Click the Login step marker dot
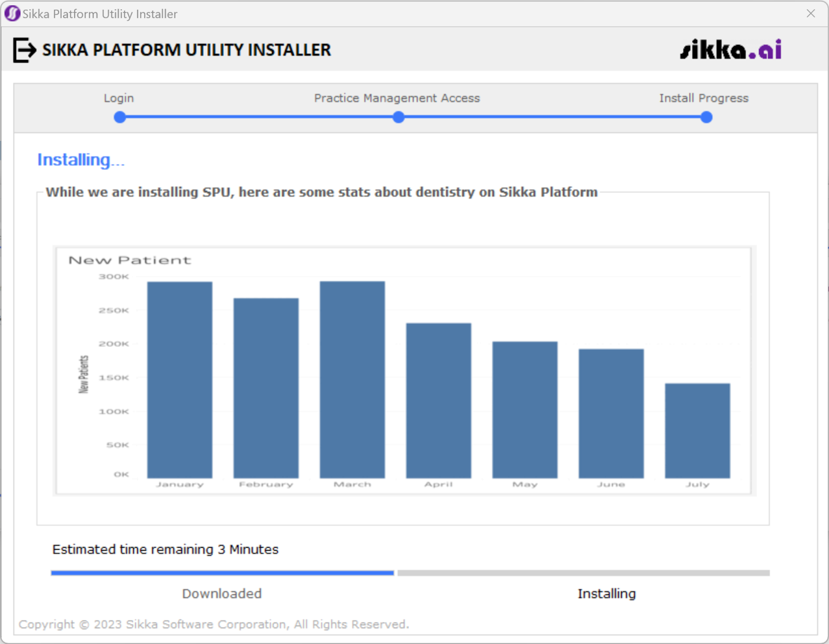The image size is (829, 644). (x=120, y=117)
